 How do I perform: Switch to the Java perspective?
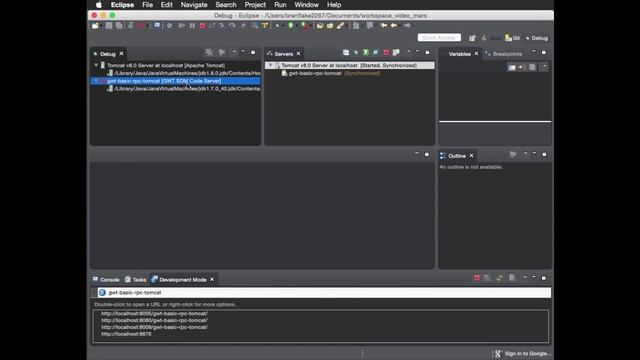point(491,38)
